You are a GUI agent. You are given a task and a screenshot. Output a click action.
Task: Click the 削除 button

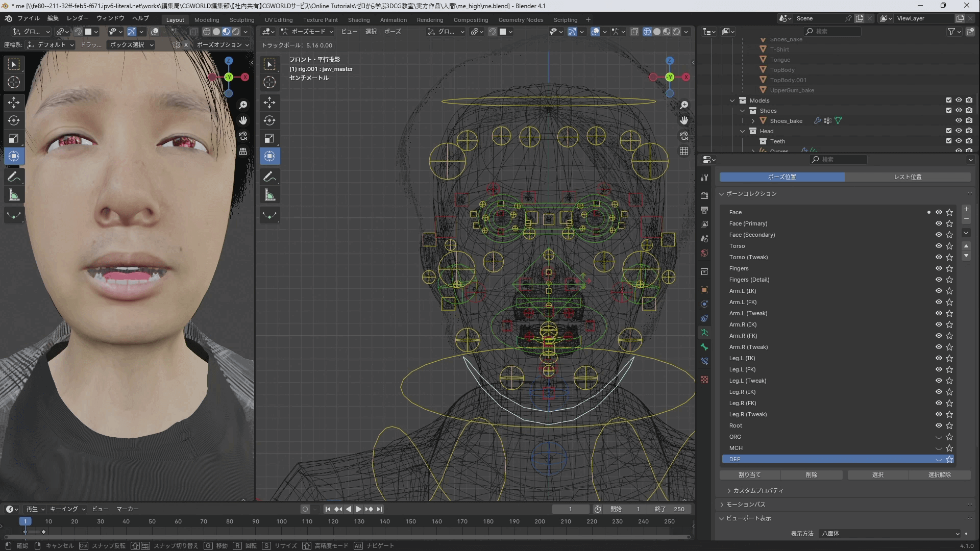(812, 475)
